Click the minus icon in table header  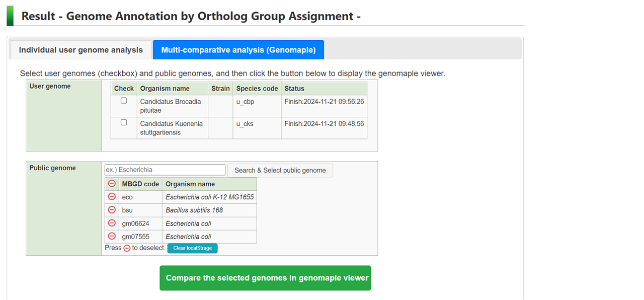tap(112, 184)
